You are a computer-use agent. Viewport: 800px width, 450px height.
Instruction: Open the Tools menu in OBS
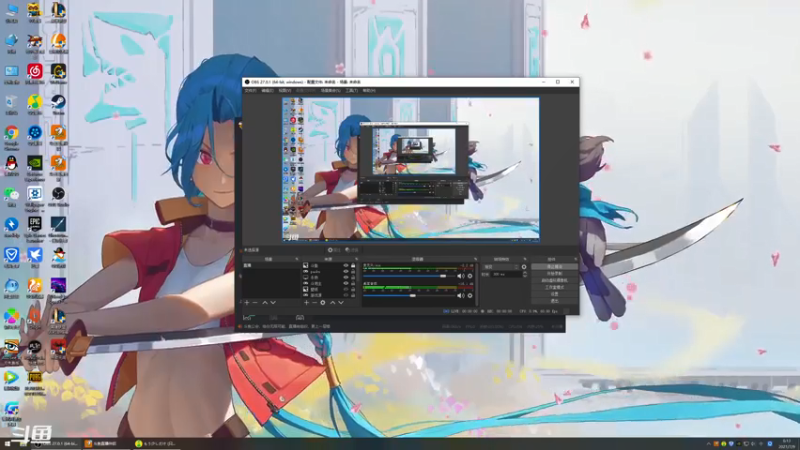352,90
